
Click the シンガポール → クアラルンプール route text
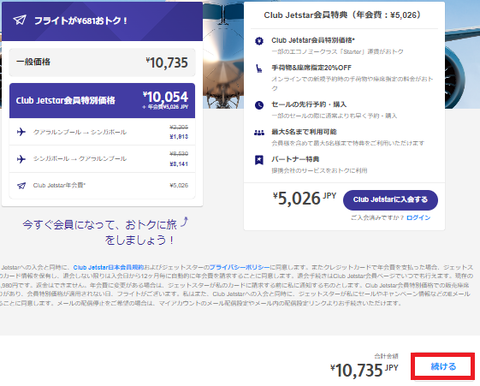pyautogui.click(x=80, y=159)
